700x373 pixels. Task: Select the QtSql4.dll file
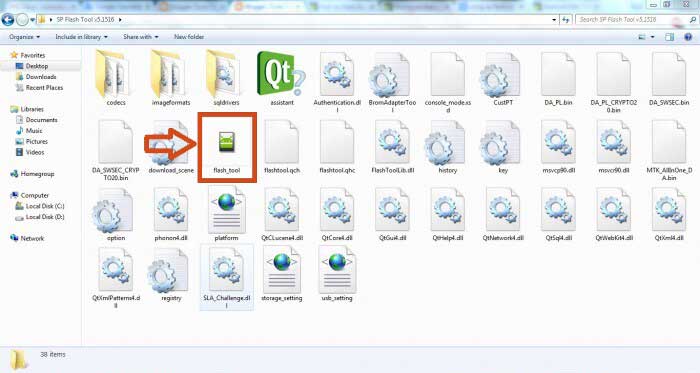click(x=558, y=215)
